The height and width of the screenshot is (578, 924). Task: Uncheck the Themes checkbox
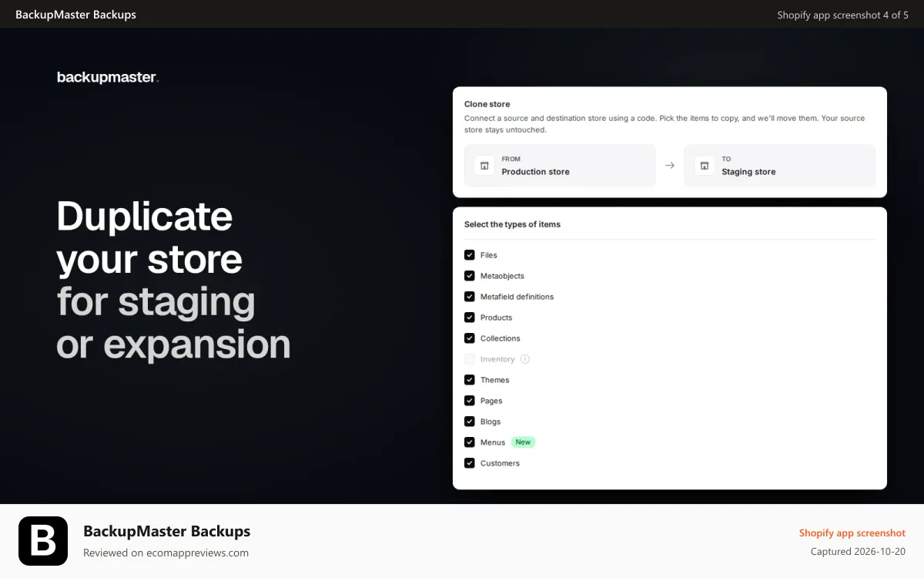[470, 380]
